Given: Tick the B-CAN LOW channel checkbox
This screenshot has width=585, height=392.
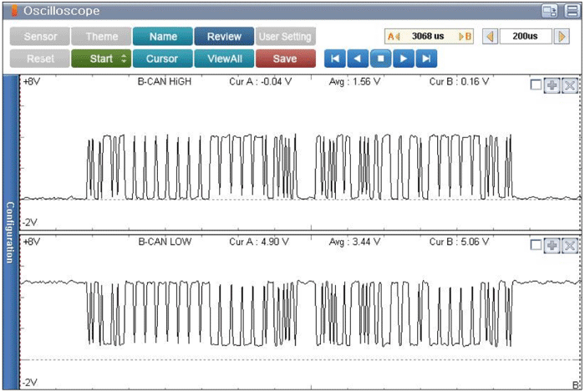Looking at the screenshot, I should point(536,245).
